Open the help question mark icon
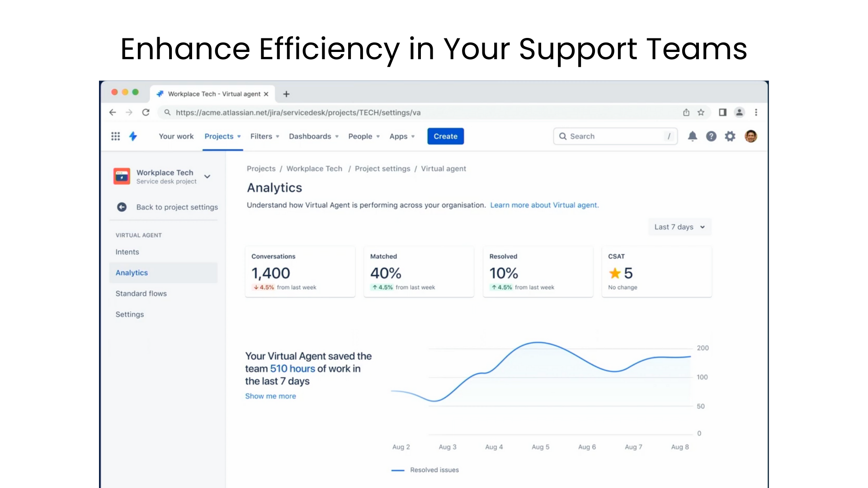The height and width of the screenshot is (488, 868). (x=711, y=136)
